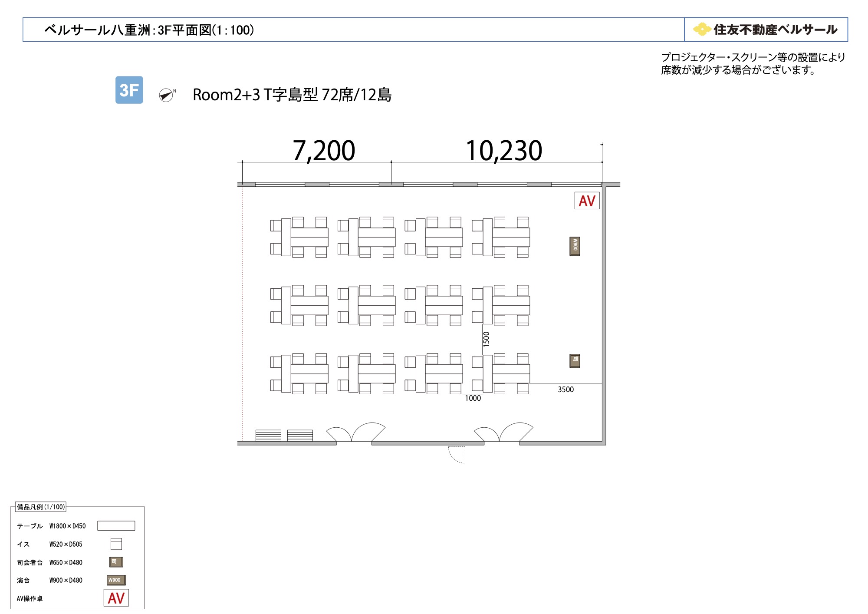Click the legend label 演台

click(x=23, y=580)
